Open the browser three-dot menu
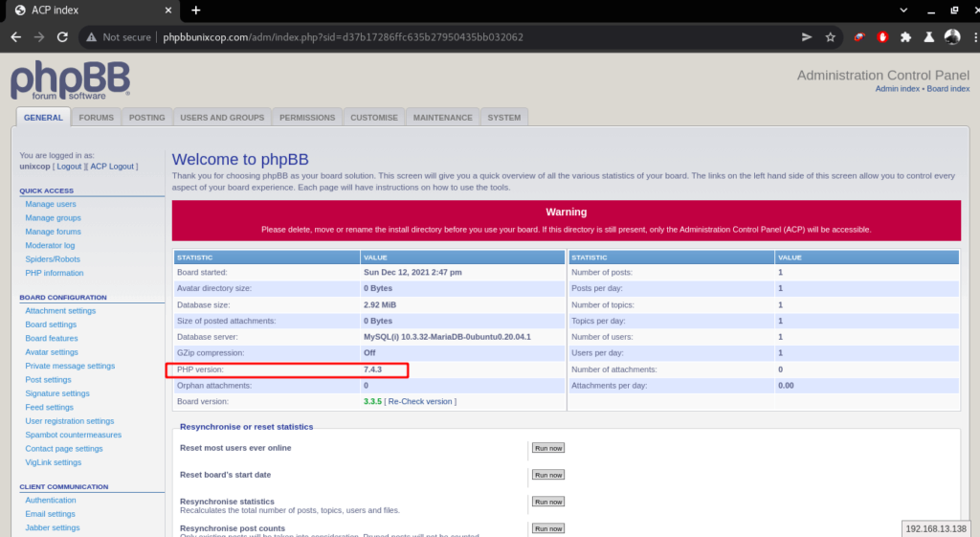The width and height of the screenshot is (980, 537). point(975,37)
